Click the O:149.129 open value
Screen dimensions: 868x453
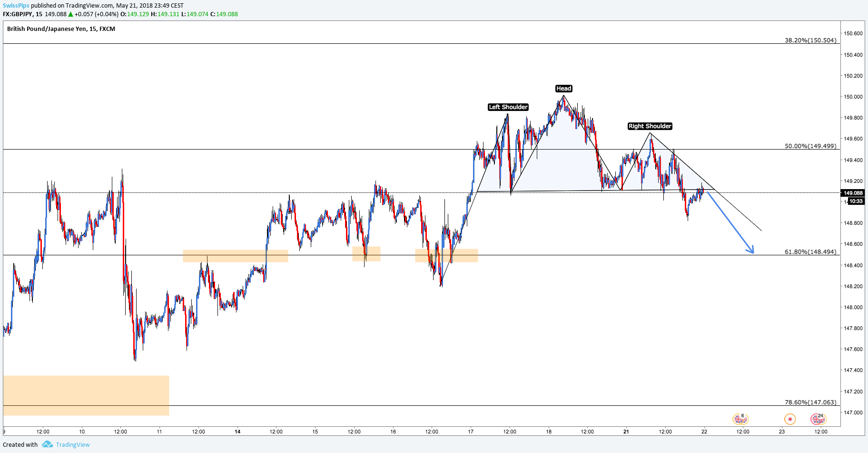click(x=135, y=14)
